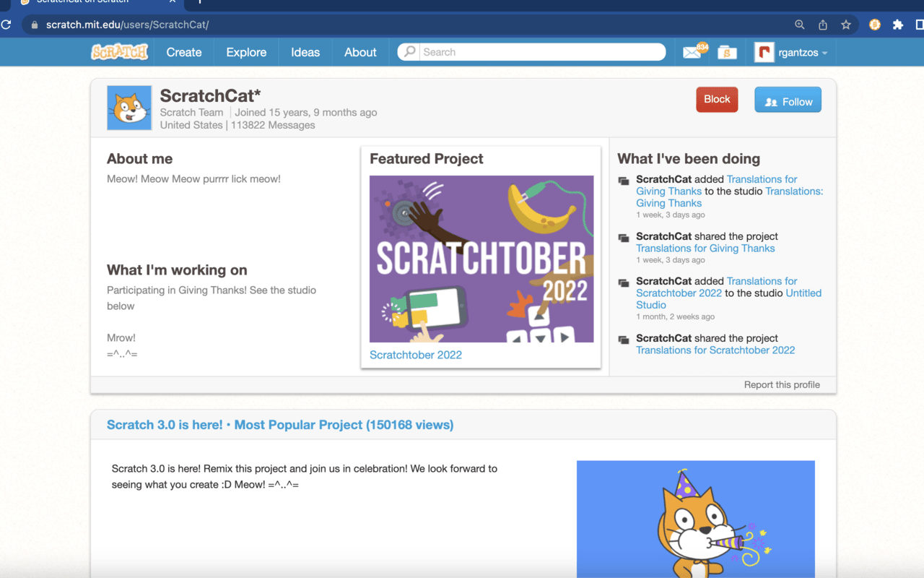The width and height of the screenshot is (924, 578).
Task: Click the Scratch logo
Action: point(119,51)
